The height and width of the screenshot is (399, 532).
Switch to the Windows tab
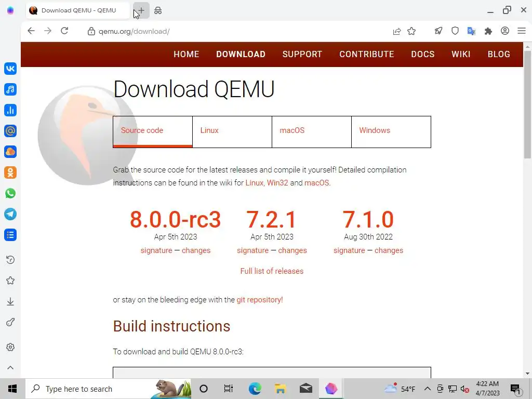(391, 131)
